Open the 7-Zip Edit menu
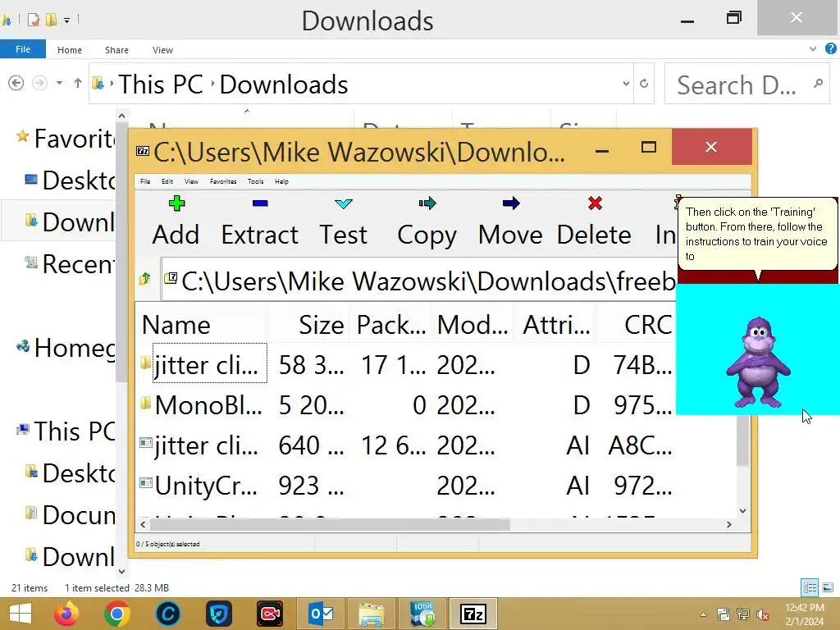 click(x=167, y=181)
